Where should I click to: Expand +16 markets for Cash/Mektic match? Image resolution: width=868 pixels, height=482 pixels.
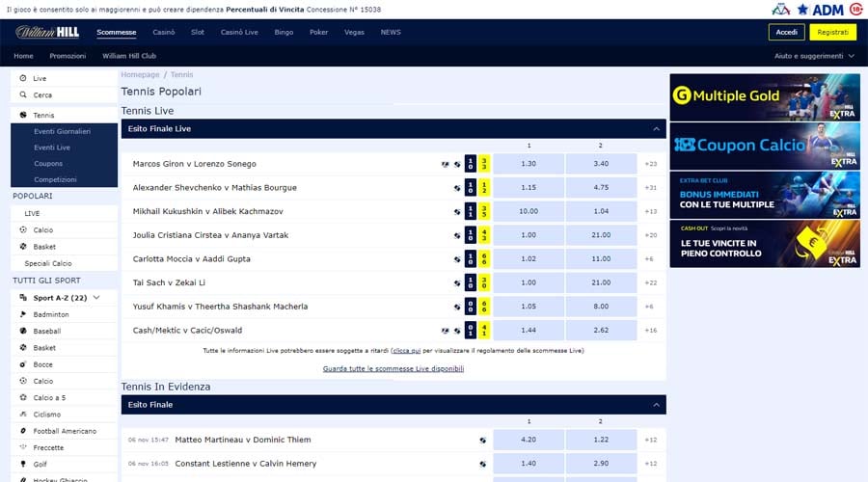click(650, 331)
